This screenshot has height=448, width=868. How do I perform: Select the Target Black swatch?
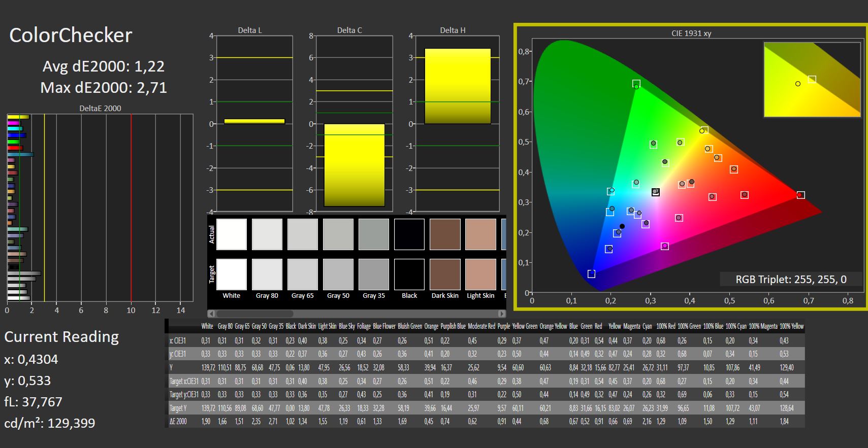click(x=409, y=274)
